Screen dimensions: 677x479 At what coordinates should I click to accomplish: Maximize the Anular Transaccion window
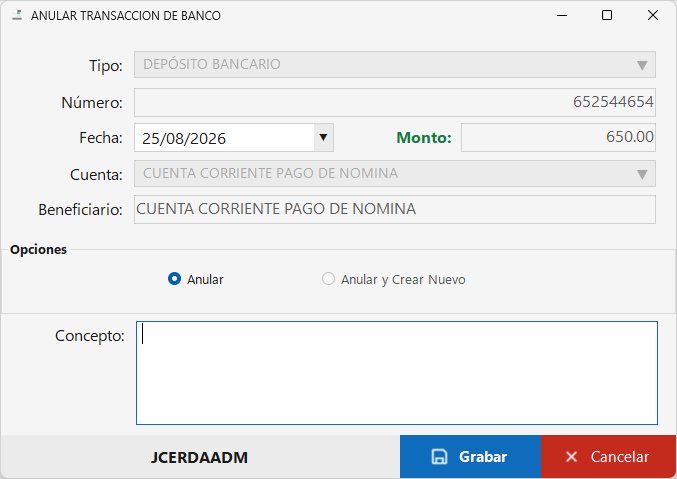[607, 16]
